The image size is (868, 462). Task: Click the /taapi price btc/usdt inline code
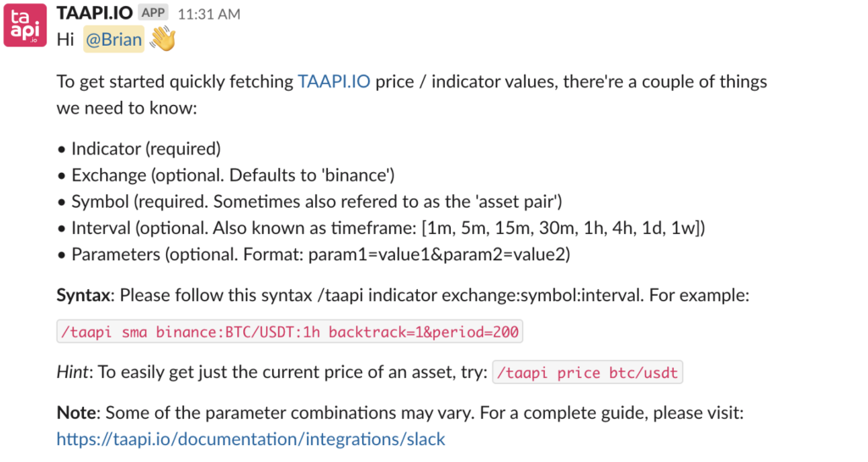(587, 372)
